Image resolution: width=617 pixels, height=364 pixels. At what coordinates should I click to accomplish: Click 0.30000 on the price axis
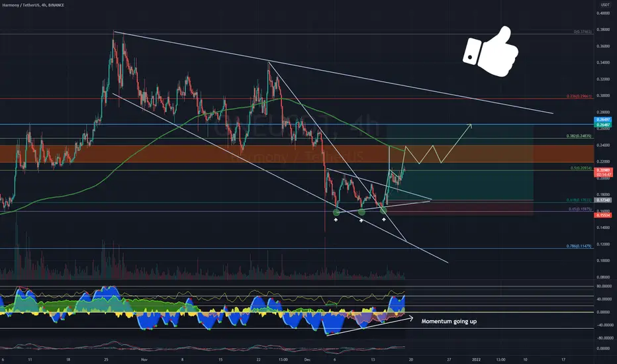click(603, 95)
